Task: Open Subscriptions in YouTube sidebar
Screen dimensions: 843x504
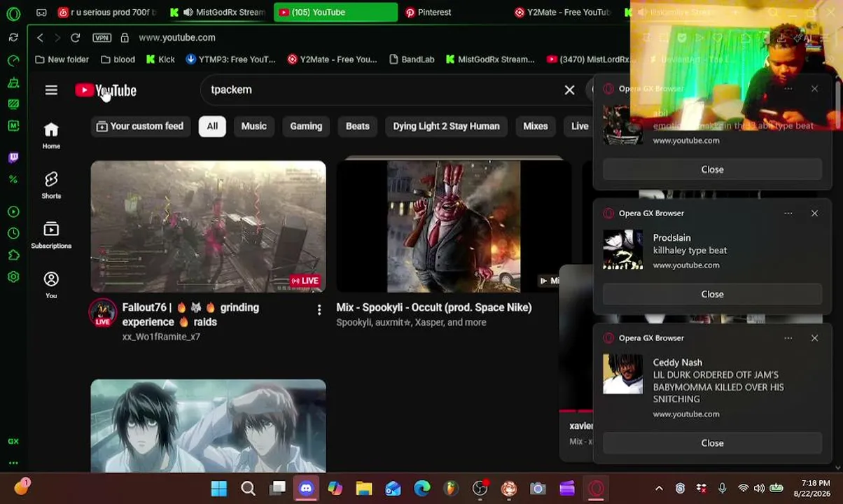Action: pos(51,235)
